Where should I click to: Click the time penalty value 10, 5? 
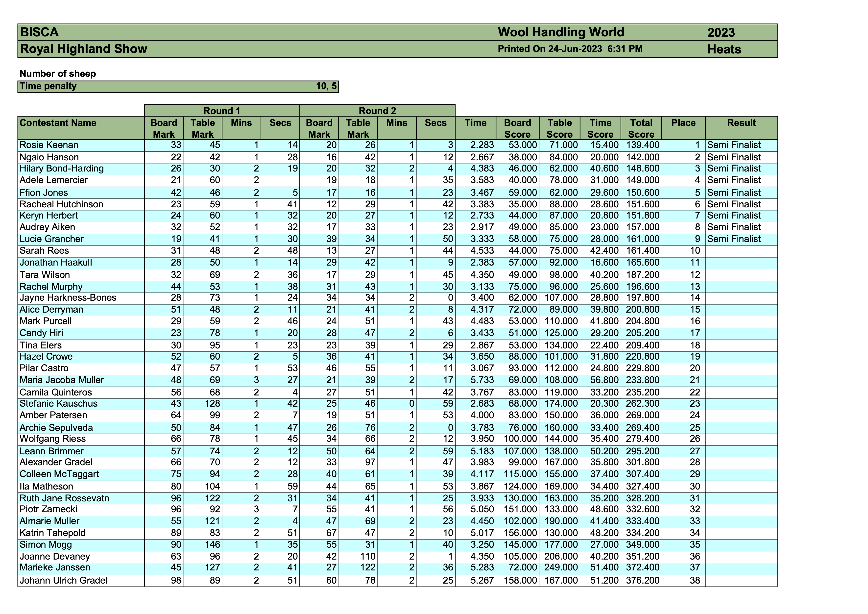click(326, 86)
